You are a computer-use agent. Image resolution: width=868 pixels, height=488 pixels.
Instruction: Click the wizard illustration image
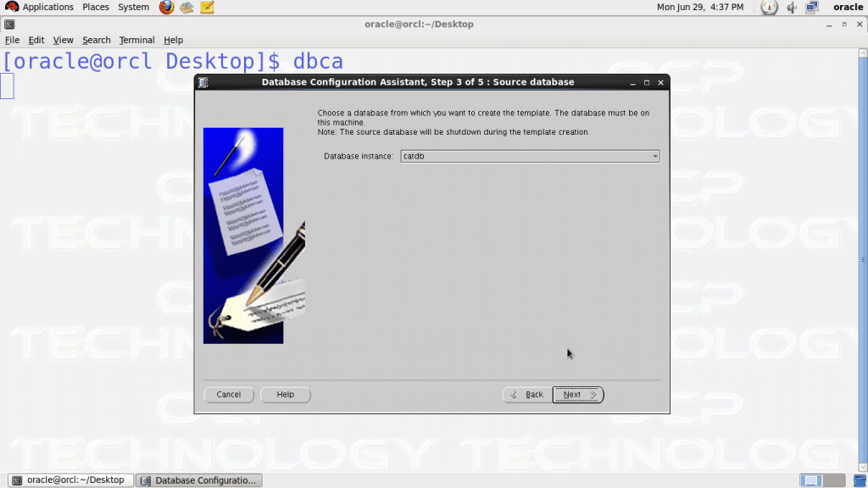[254, 236]
